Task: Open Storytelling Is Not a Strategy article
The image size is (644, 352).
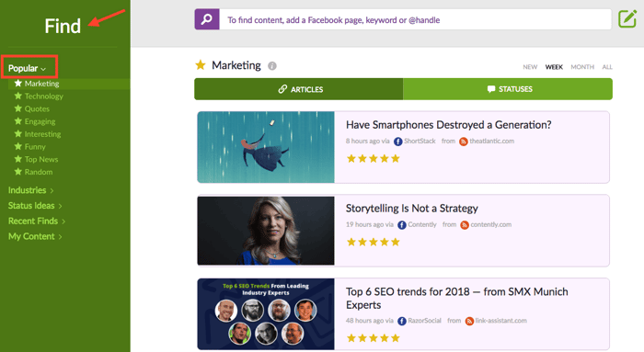Action: pyautogui.click(x=411, y=209)
